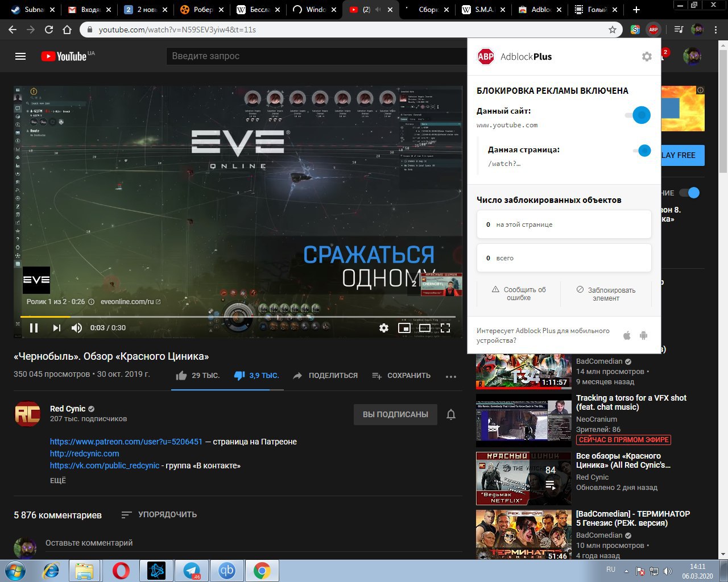The image size is (728, 582).
Task: Open the Patreon link in description
Action: [126, 442]
